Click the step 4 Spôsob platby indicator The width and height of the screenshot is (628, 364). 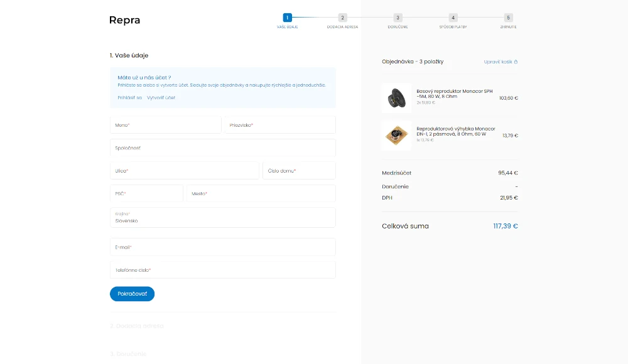(453, 18)
